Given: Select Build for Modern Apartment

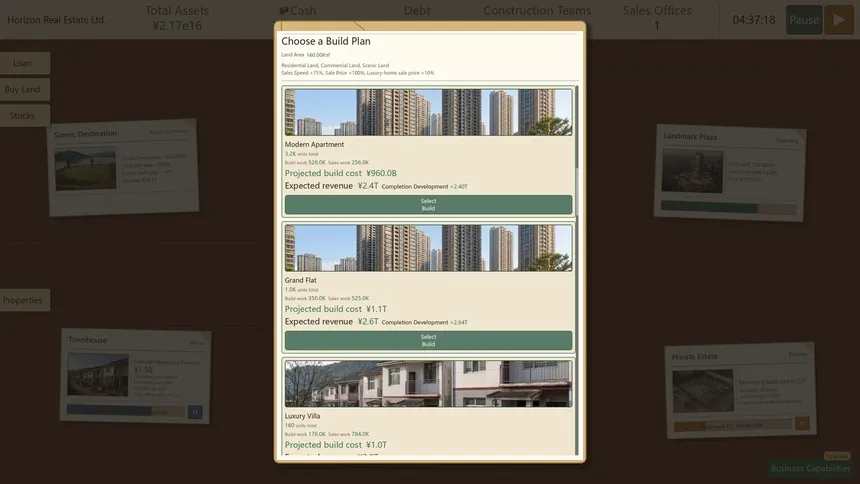Looking at the screenshot, I should pos(428,205).
